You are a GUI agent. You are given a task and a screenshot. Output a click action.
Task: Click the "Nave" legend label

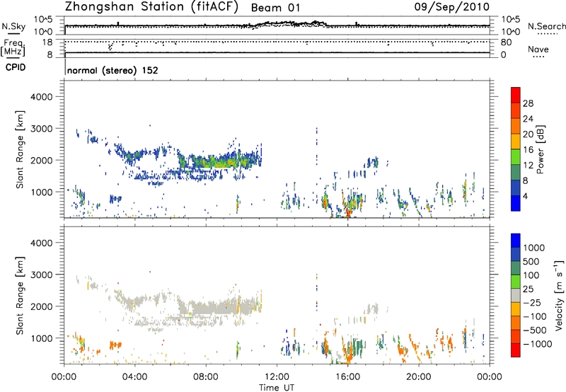tap(538, 50)
